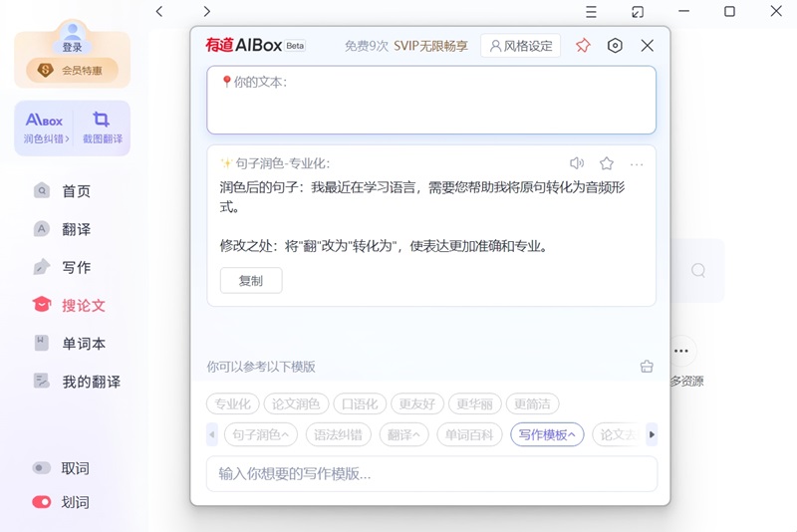Open the three-dot more options menu

pos(637,163)
